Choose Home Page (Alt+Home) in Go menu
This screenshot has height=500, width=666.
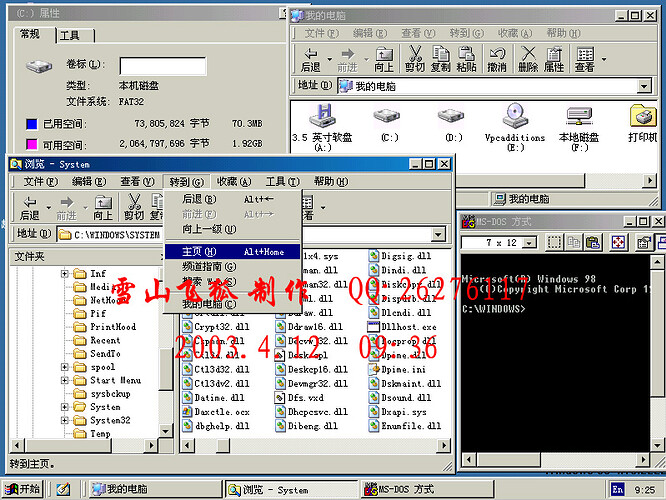(232, 251)
